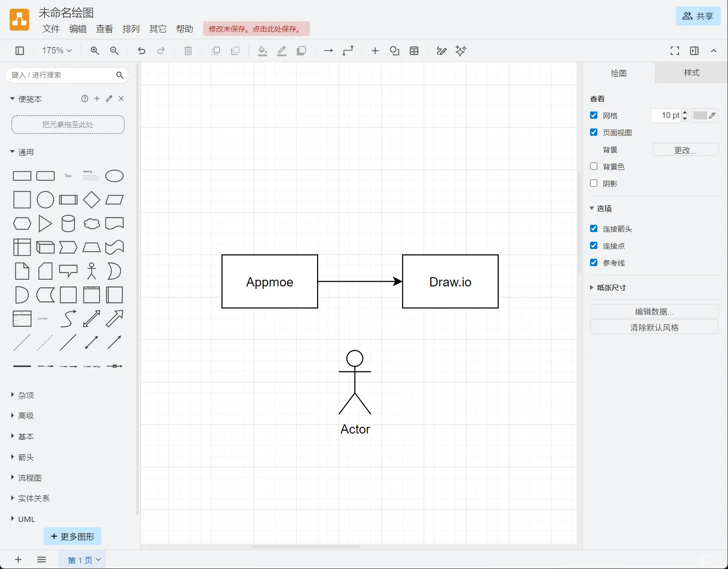Toggle the sidebar panel icon in toolbar

point(20,50)
